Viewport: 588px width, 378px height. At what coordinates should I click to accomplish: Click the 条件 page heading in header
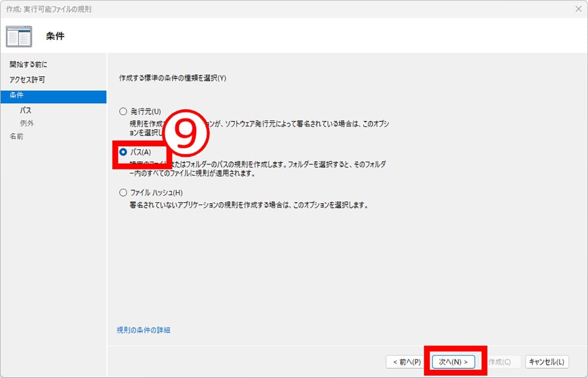55,36
